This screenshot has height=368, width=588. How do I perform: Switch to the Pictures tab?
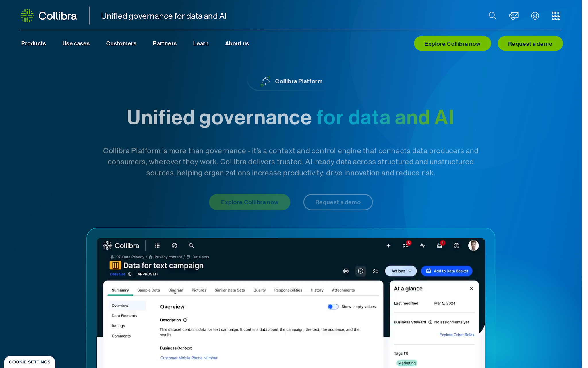[x=199, y=290]
